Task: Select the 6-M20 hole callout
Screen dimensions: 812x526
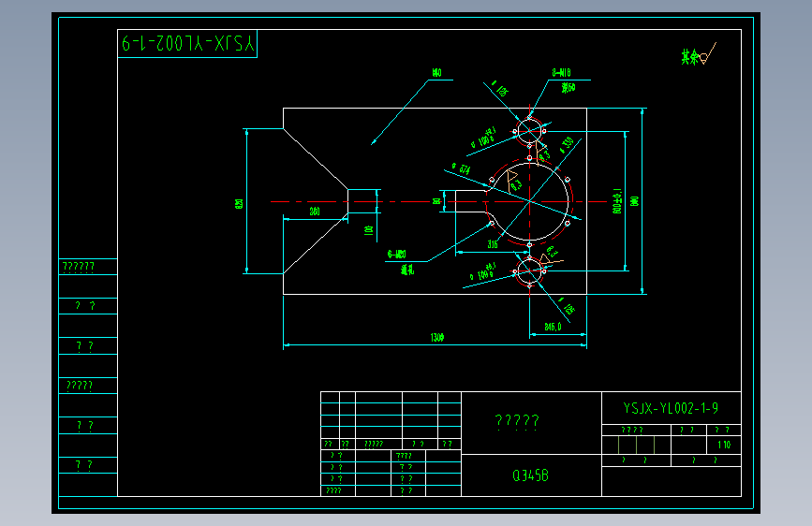Action: click(x=397, y=255)
